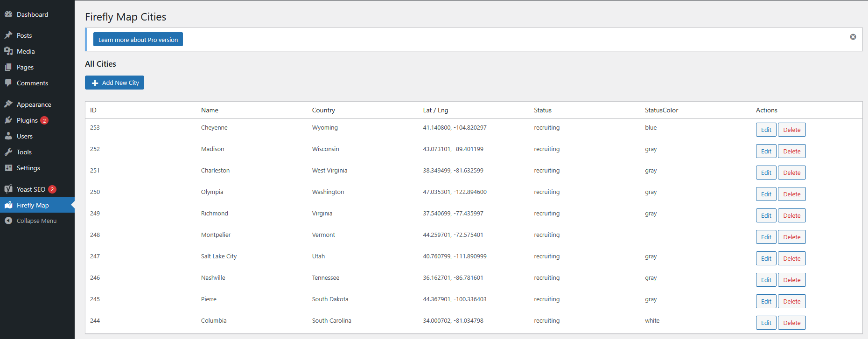The image size is (868, 339).
Task: Delete the Salt Lake City row
Action: [791, 258]
